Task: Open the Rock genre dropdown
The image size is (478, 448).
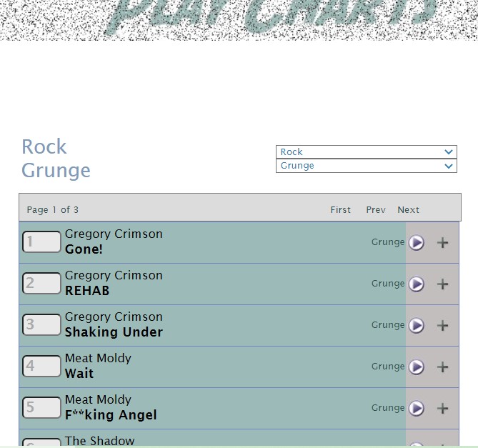Action: [366, 152]
